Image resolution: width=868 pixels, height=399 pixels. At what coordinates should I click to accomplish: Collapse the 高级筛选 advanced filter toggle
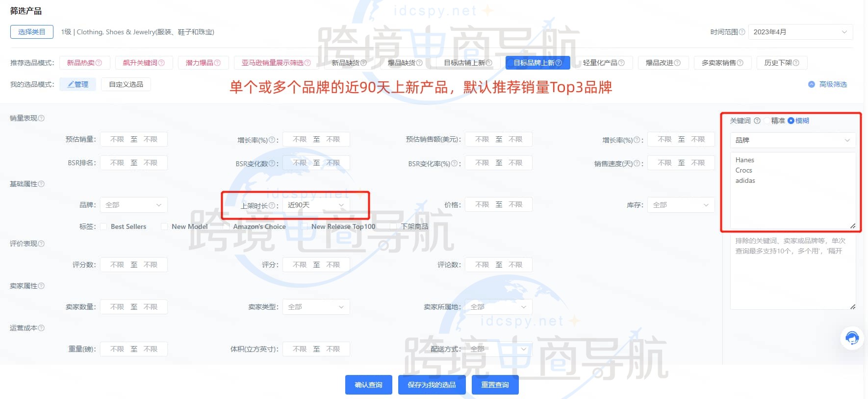pyautogui.click(x=828, y=84)
